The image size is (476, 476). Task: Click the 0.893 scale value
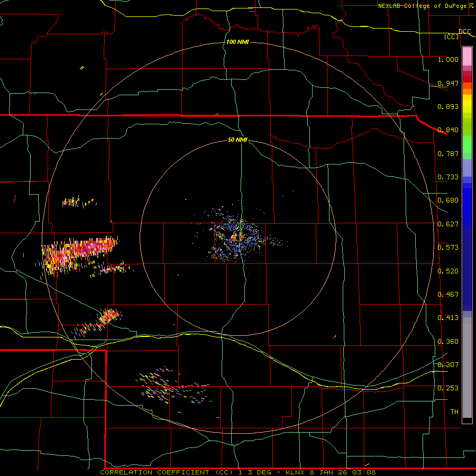click(x=448, y=106)
